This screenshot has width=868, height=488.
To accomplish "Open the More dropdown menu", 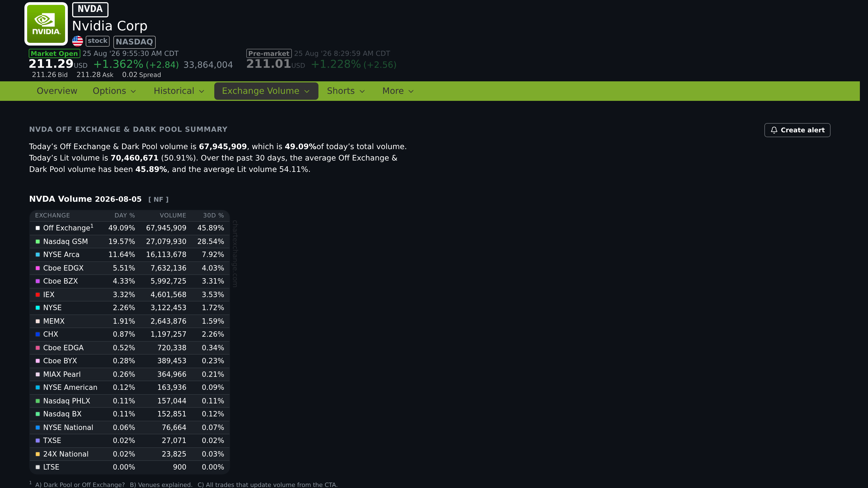I will pos(398,91).
